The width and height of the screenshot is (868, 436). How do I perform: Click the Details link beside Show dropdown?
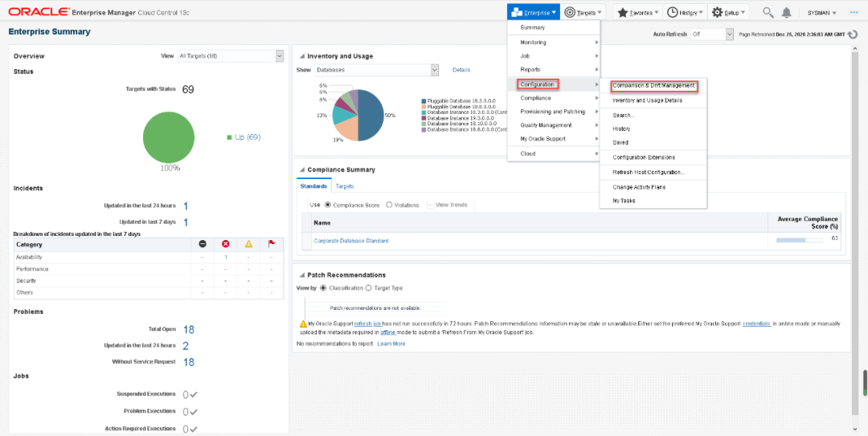461,71
